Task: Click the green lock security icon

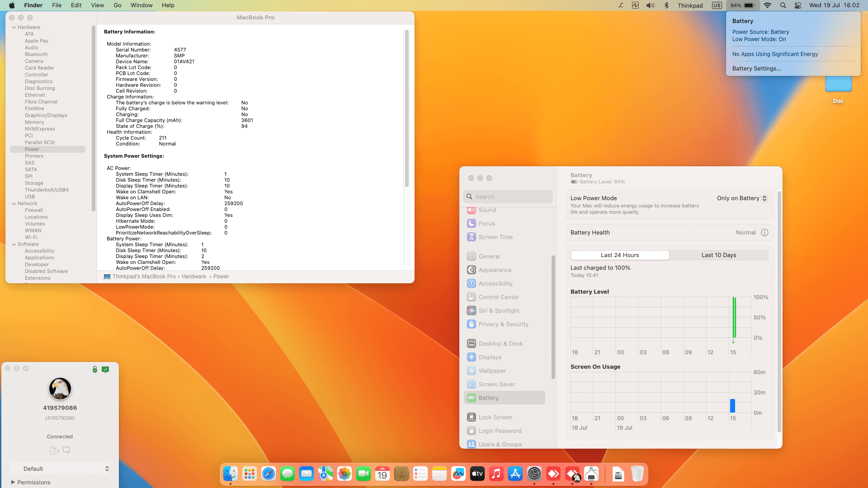Action: [95, 370]
